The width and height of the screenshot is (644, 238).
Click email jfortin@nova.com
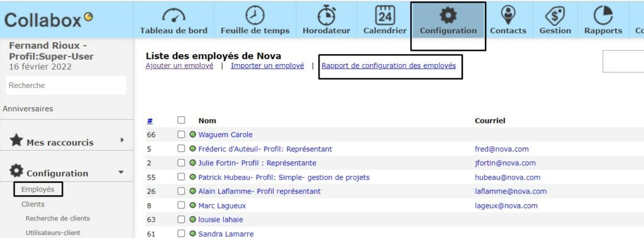pyautogui.click(x=505, y=163)
